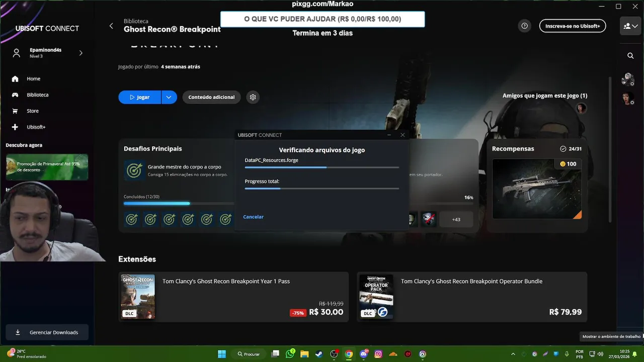This screenshot has height=362, width=644.
Task: Open the rifle reward thumbnail
Action: click(x=537, y=189)
